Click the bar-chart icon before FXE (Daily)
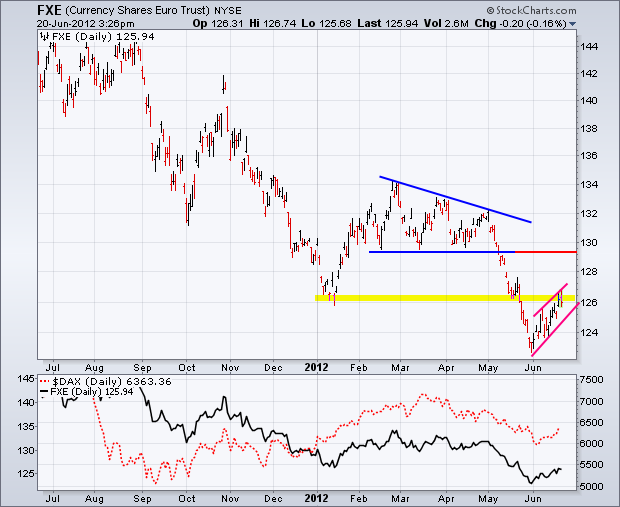 pos(44,37)
